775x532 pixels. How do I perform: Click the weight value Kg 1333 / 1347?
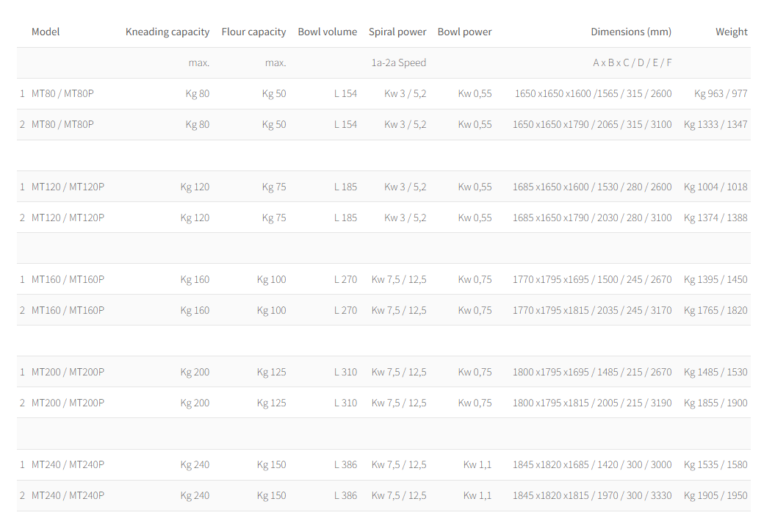[715, 124]
